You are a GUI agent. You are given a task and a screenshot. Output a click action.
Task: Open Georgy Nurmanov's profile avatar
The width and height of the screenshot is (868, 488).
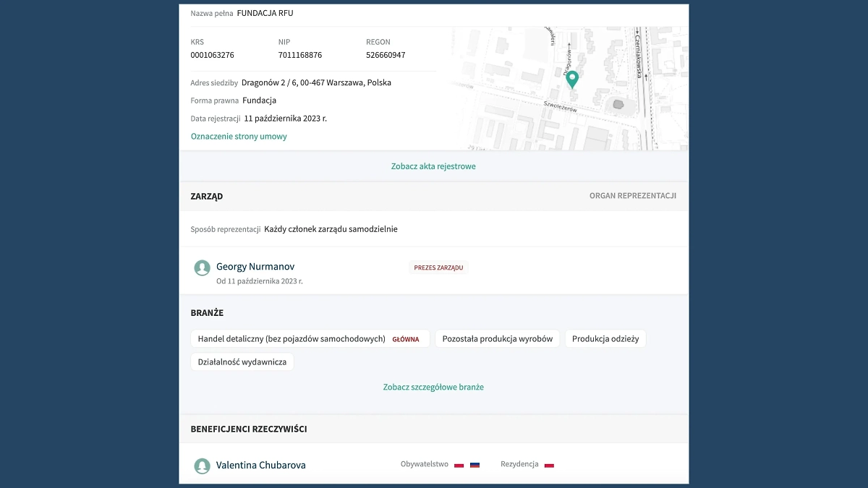[x=202, y=267]
